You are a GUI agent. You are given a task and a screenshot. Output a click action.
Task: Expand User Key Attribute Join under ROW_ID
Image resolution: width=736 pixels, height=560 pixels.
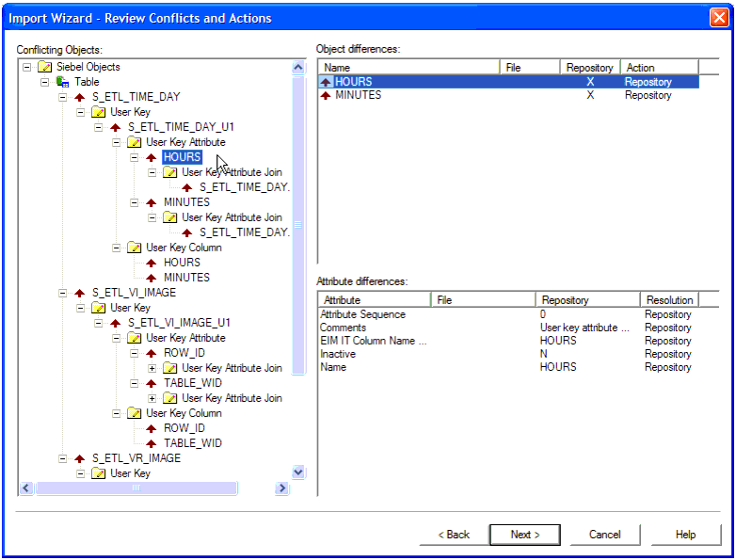click(152, 369)
